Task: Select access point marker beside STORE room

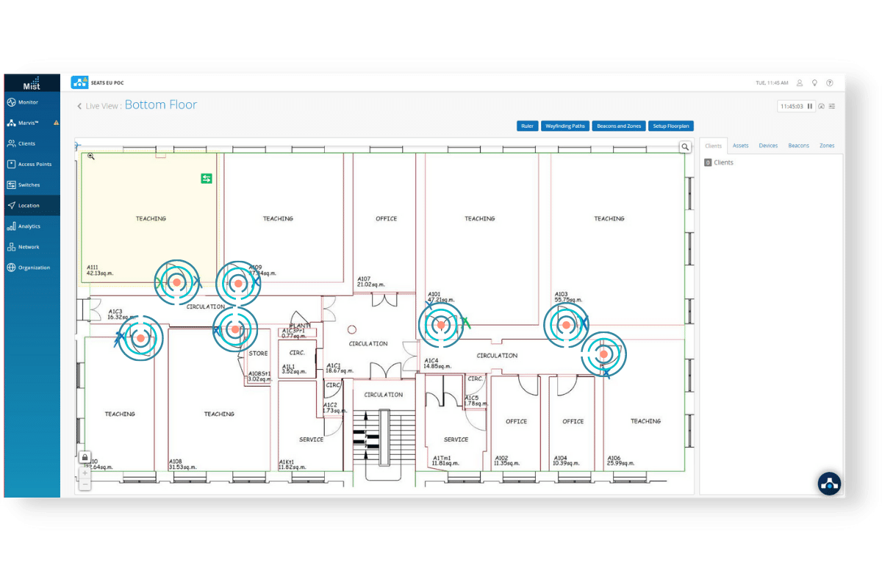Action: point(235,330)
